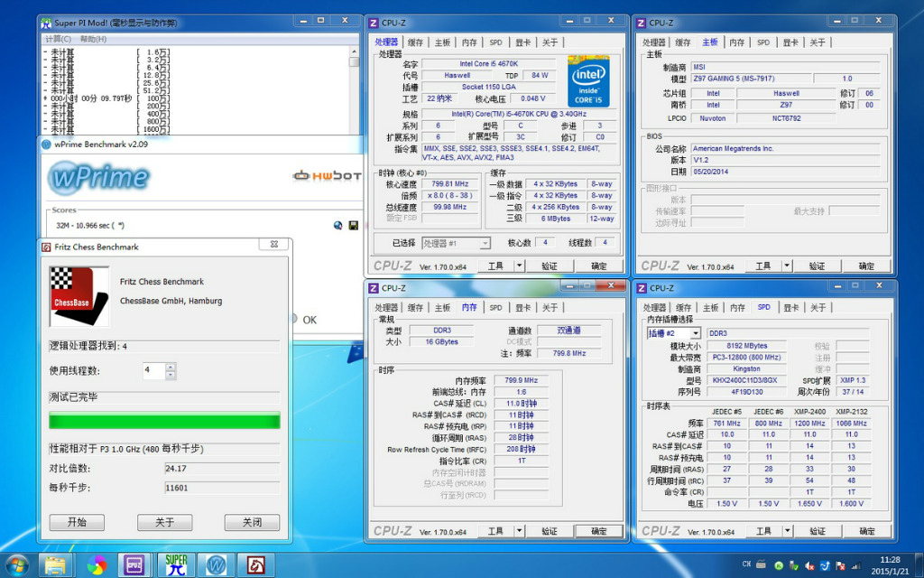Increase thread count using the spinner arrows
924x578 pixels.
click(x=171, y=367)
